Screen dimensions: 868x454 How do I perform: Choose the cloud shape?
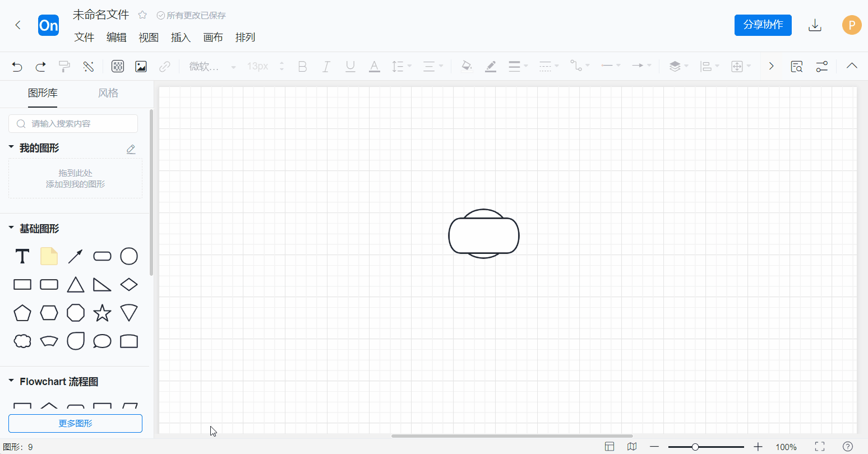[x=22, y=341]
